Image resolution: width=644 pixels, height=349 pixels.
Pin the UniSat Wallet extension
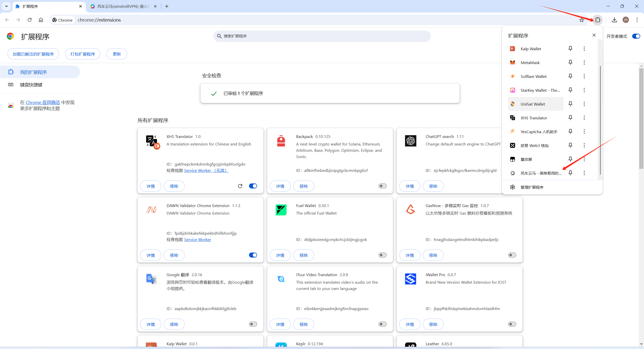(570, 104)
